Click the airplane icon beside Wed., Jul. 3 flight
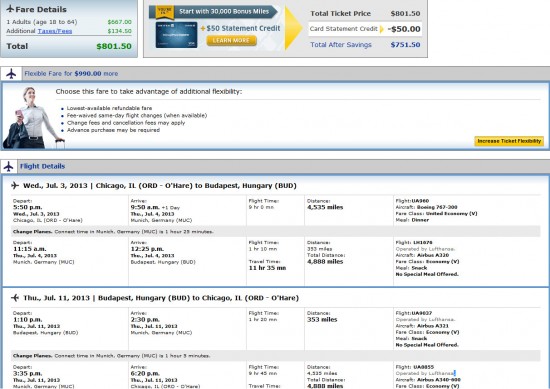The image size is (550, 389). pyautogui.click(x=15, y=185)
